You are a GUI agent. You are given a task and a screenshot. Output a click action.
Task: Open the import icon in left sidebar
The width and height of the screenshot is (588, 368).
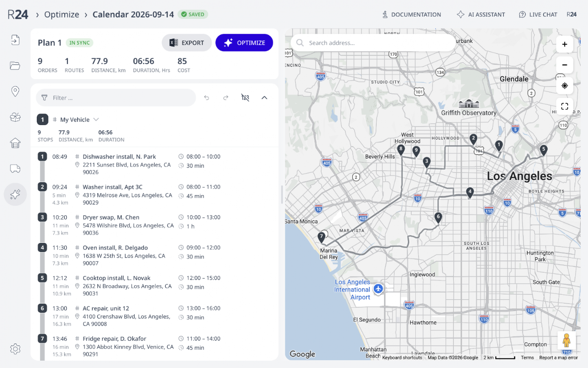15,40
